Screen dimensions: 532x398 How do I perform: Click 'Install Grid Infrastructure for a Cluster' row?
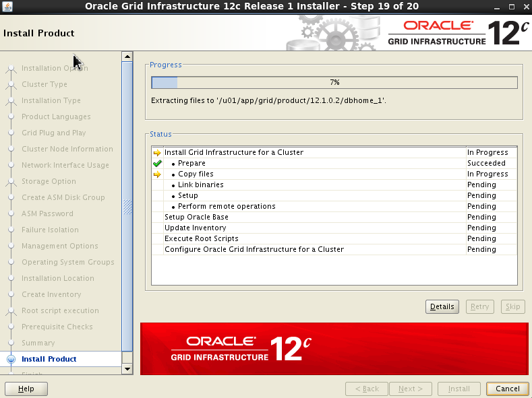coord(334,152)
